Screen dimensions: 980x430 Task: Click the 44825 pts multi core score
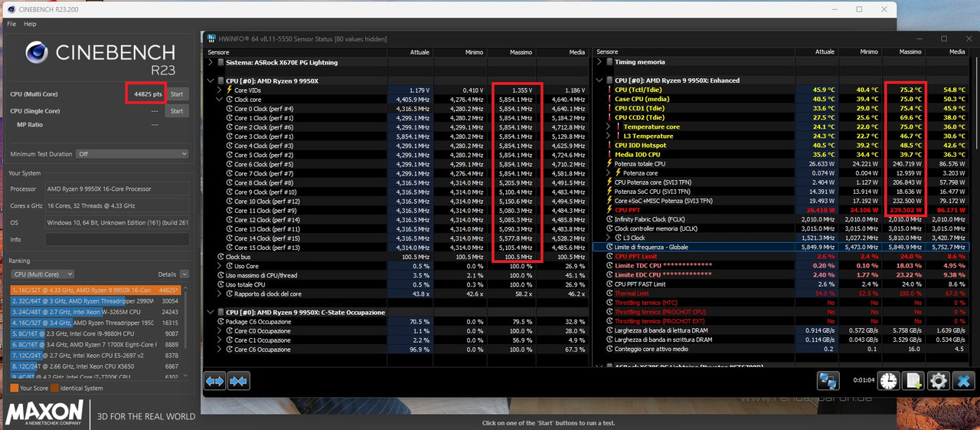(x=147, y=94)
